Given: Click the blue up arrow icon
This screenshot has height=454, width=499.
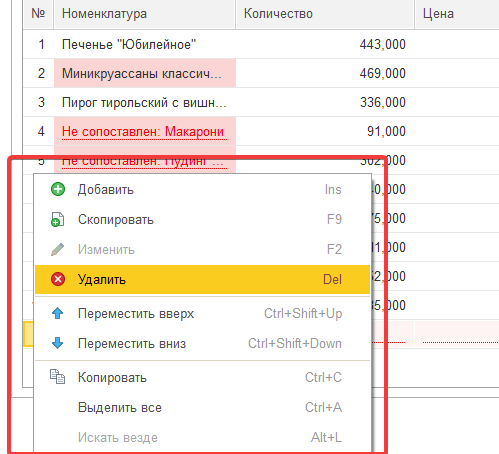Looking at the screenshot, I should pos(58,313).
